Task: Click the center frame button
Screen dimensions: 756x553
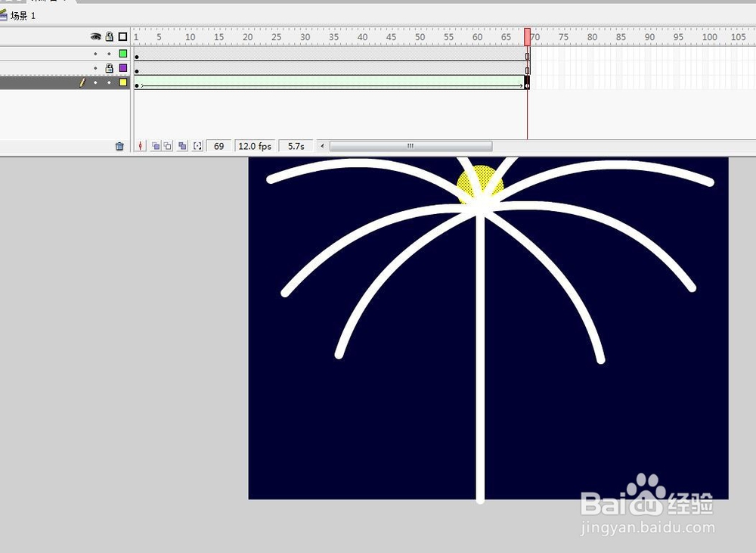Action: point(141,146)
